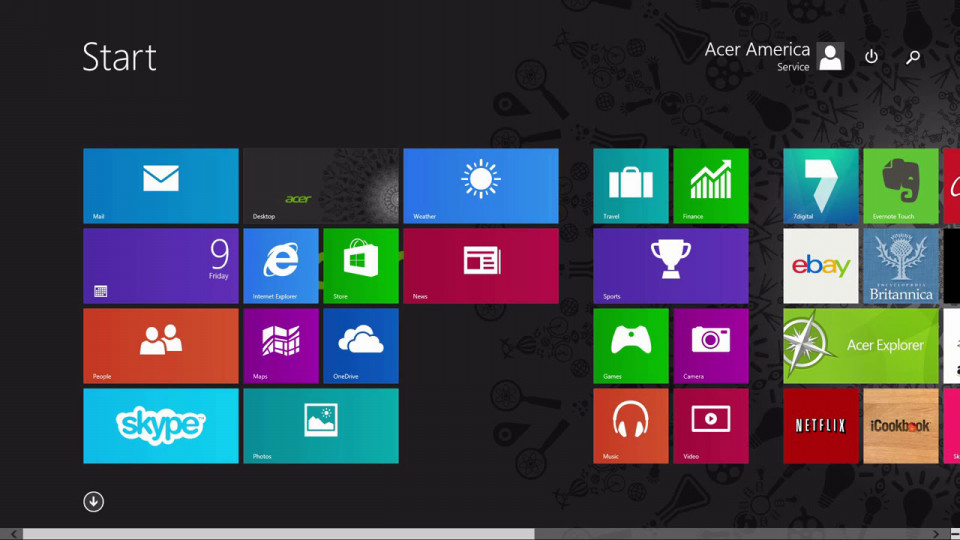Open the OneDrive tile
Screen dimensions: 960x540
click(x=361, y=346)
